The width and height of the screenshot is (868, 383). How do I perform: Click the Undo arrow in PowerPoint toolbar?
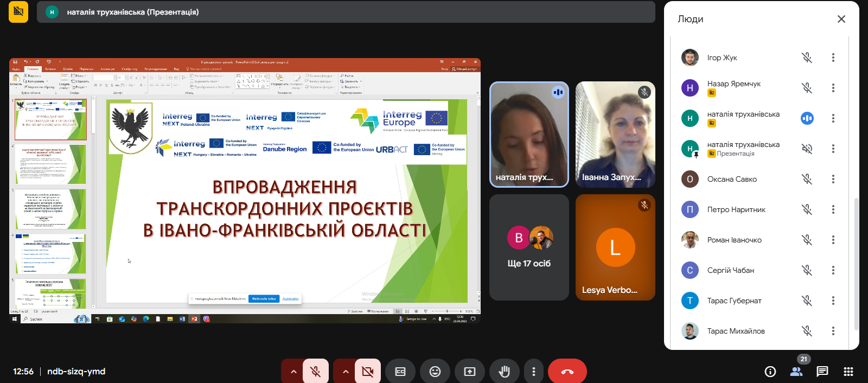[25, 62]
